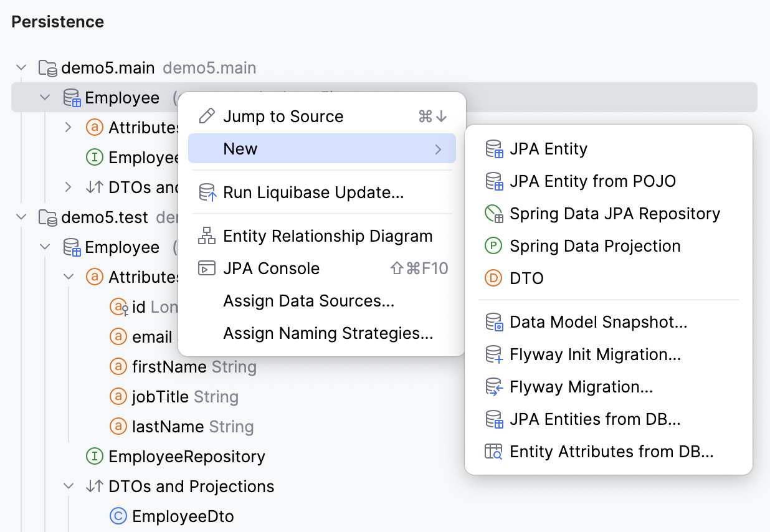This screenshot has width=770, height=532.
Task: Select Assign Data Sources option
Action: pos(308,301)
